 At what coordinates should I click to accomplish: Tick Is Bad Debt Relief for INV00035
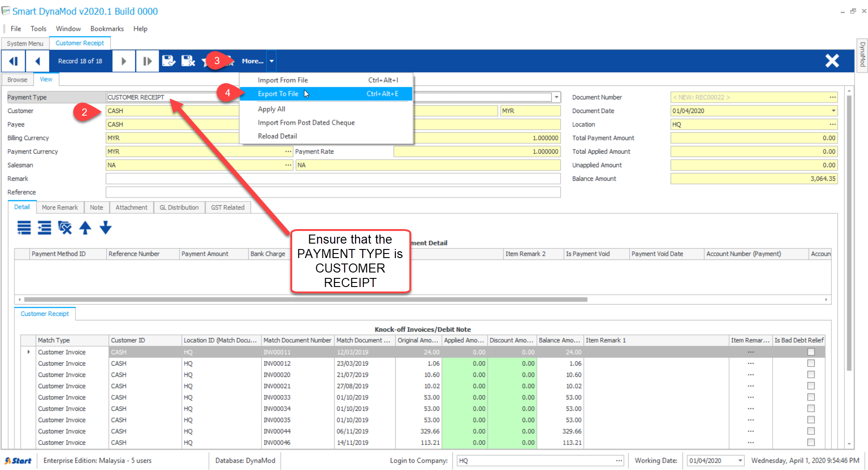pos(811,420)
